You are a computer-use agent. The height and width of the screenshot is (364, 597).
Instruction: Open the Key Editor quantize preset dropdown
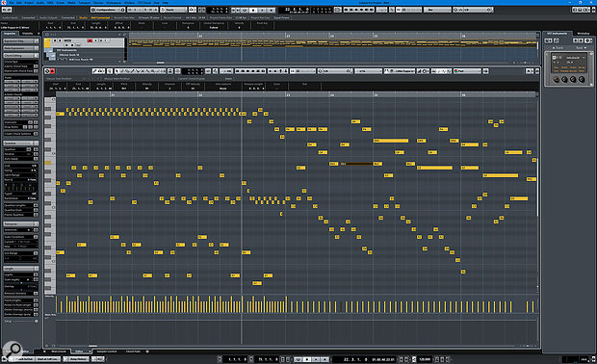[x=335, y=71]
